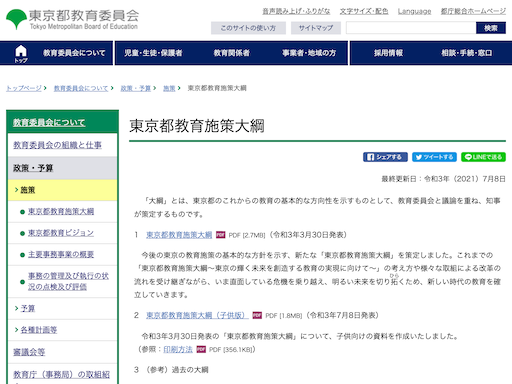
Task: Send via LINEで送る button
Action: point(483,157)
